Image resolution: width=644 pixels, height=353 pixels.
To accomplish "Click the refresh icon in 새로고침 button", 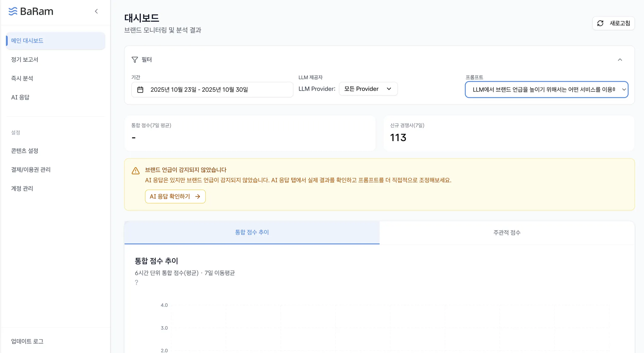I will [x=600, y=23].
